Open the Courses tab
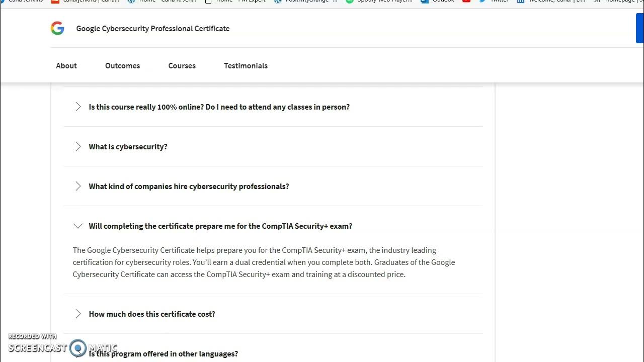644x362 pixels. click(x=182, y=66)
